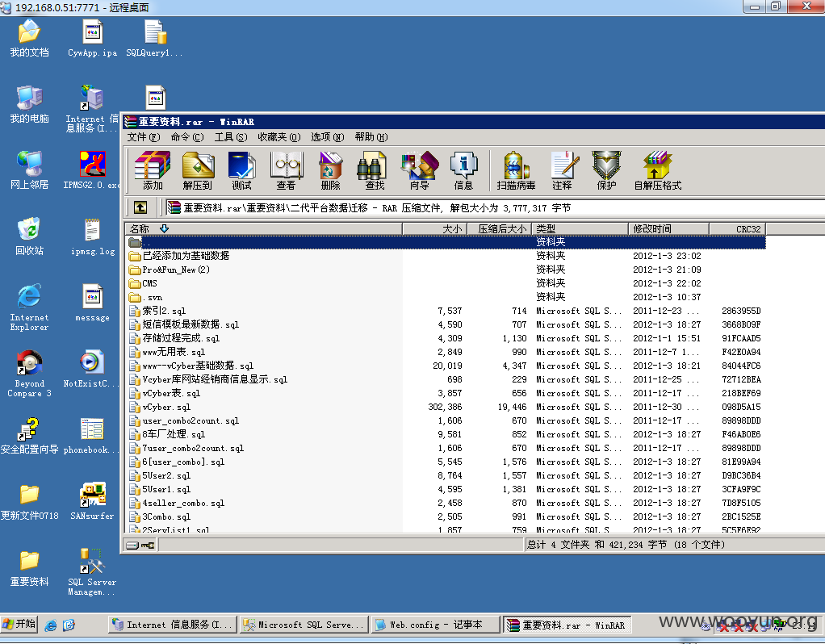The width and height of the screenshot is (825, 644).
Task: Switch to Internet 信息服务 taskbar window
Action: 174,625
